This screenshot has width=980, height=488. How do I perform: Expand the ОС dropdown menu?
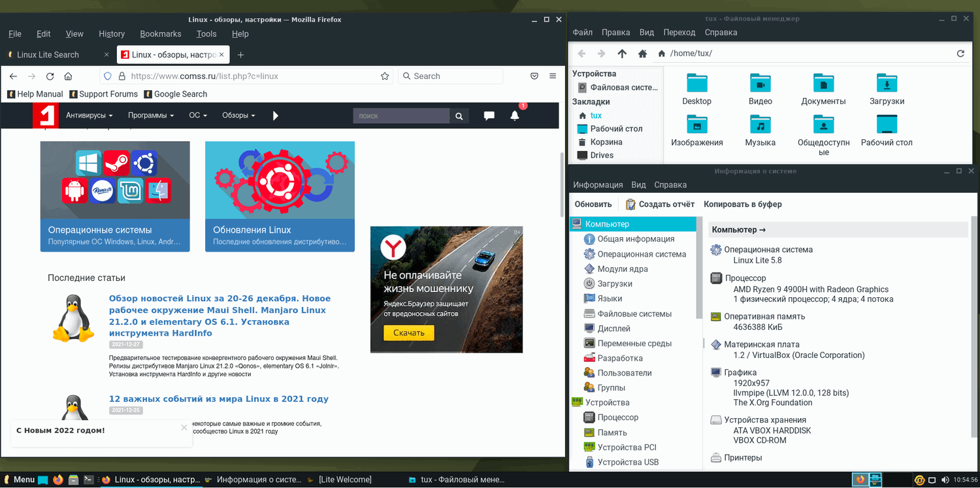click(x=198, y=116)
